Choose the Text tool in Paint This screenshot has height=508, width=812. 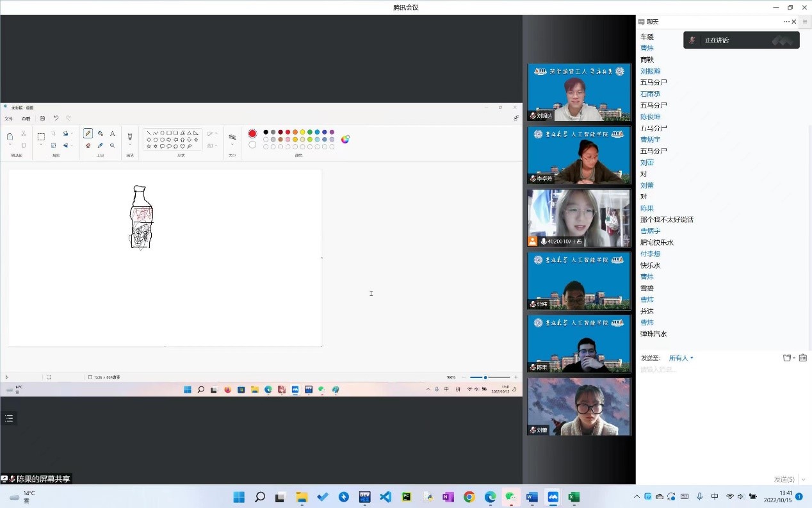pos(112,133)
